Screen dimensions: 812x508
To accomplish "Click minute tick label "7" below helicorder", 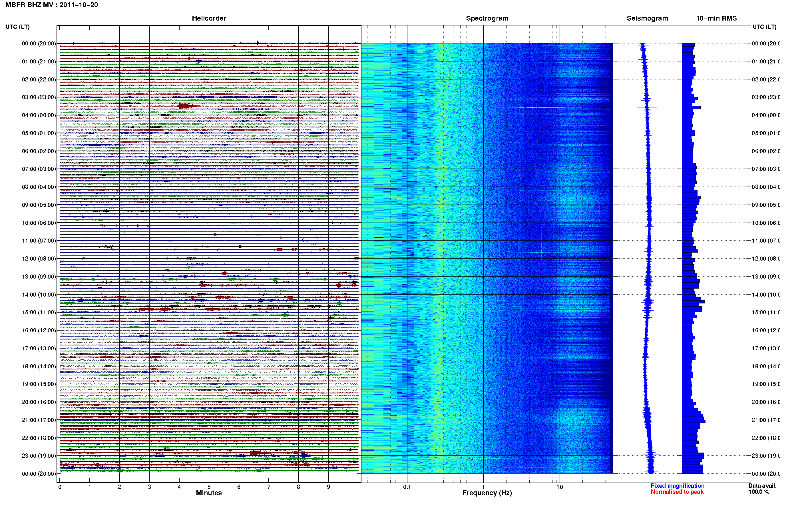I will click(x=269, y=487).
